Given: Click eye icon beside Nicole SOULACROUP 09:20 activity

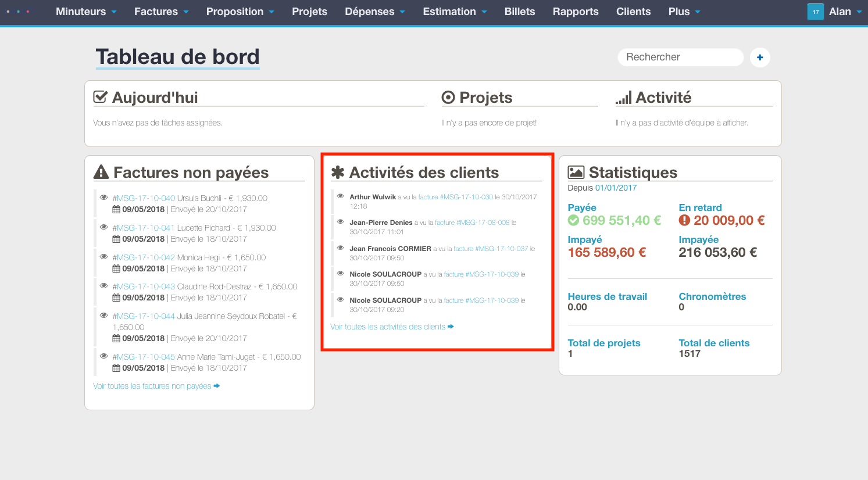Looking at the screenshot, I should click(341, 299).
